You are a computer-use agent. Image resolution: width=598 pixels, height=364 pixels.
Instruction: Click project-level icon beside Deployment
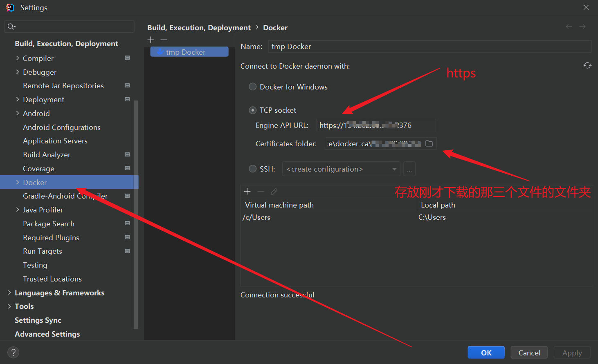pos(128,99)
